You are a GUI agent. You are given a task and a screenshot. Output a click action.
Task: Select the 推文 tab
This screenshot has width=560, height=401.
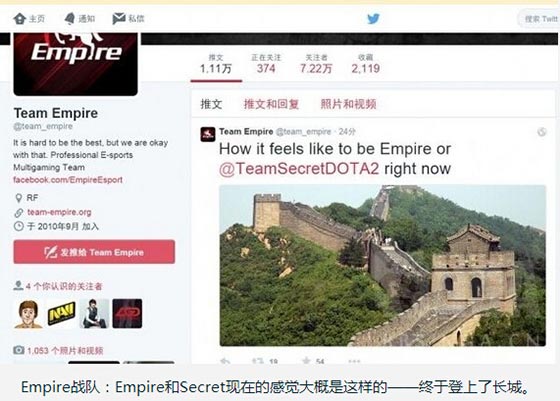(x=211, y=104)
